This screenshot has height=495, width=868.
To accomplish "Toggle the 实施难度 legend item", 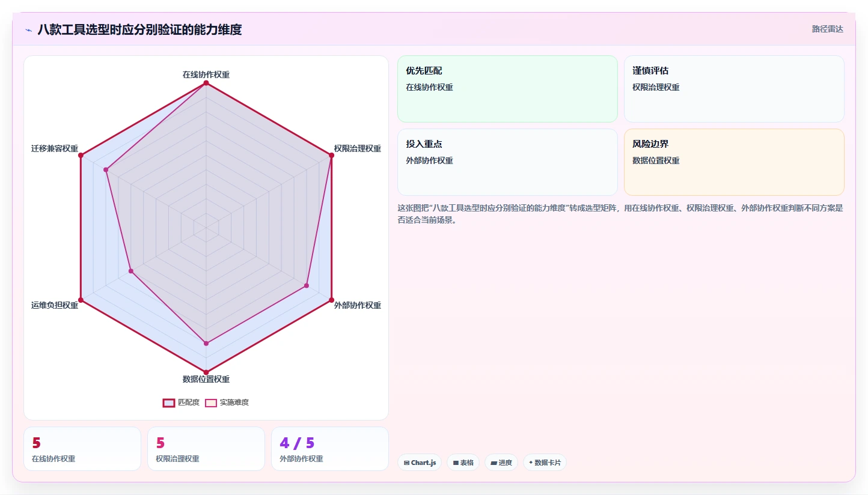I will pos(227,402).
